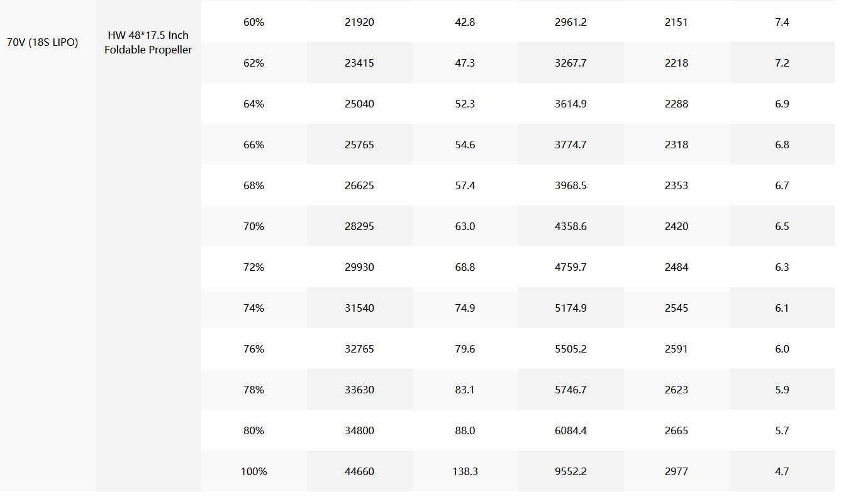Screen dimensions: 846x504
Task: Select the 70% throttle cell
Action: point(253,226)
